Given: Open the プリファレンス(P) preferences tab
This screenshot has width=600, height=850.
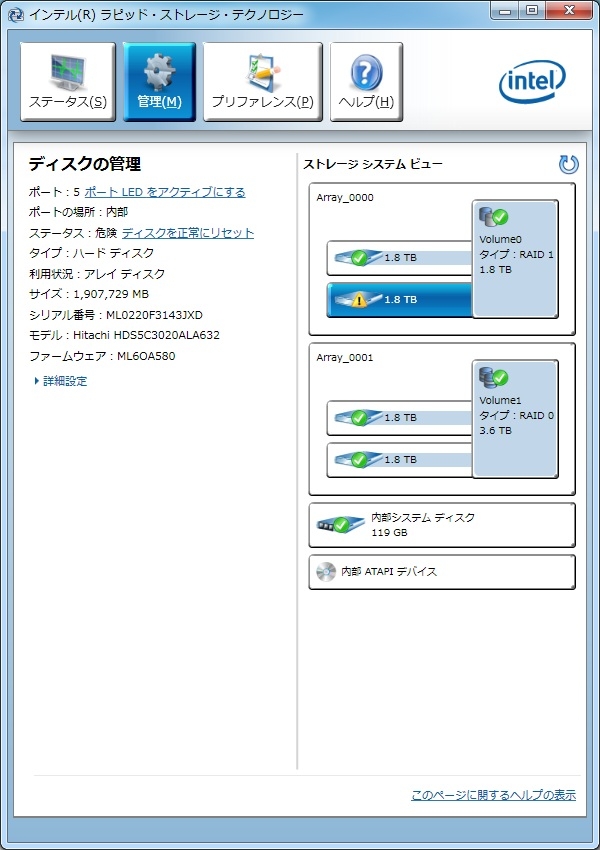Looking at the screenshot, I should [262, 81].
